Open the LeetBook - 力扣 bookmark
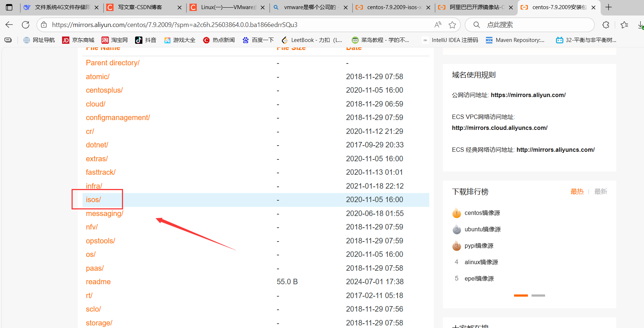The height and width of the screenshot is (328, 644). (312, 40)
